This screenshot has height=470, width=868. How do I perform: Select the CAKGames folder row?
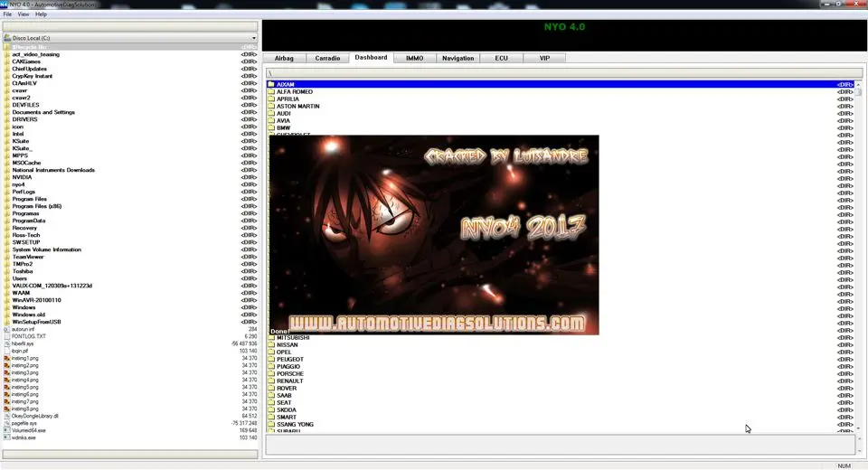(x=130, y=61)
